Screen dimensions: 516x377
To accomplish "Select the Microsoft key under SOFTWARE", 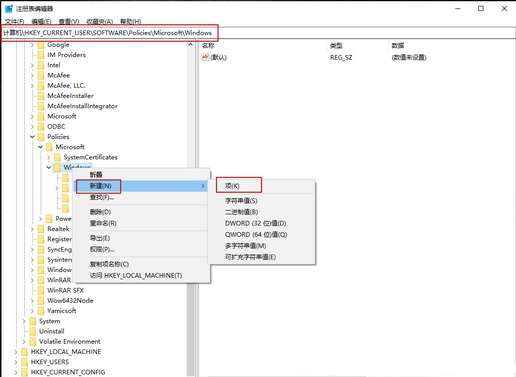I will (62, 116).
